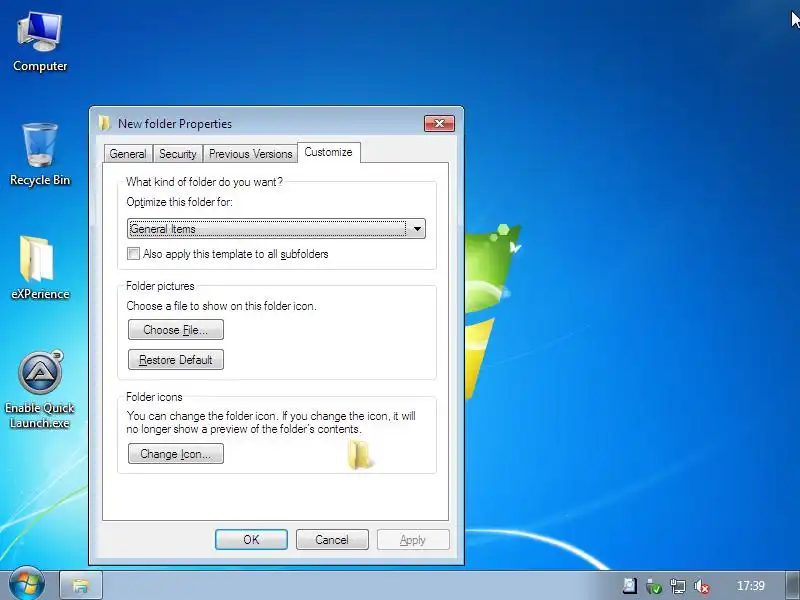
Task: Click the 17:39 clock in taskbar
Action: click(x=751, y=586)
